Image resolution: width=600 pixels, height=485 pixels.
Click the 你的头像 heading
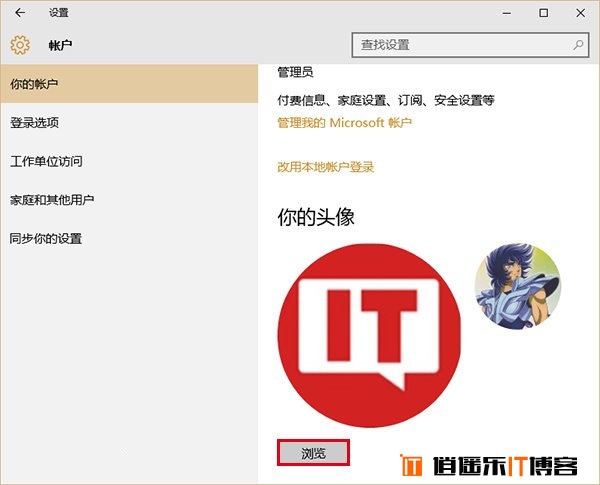(316, 217)
